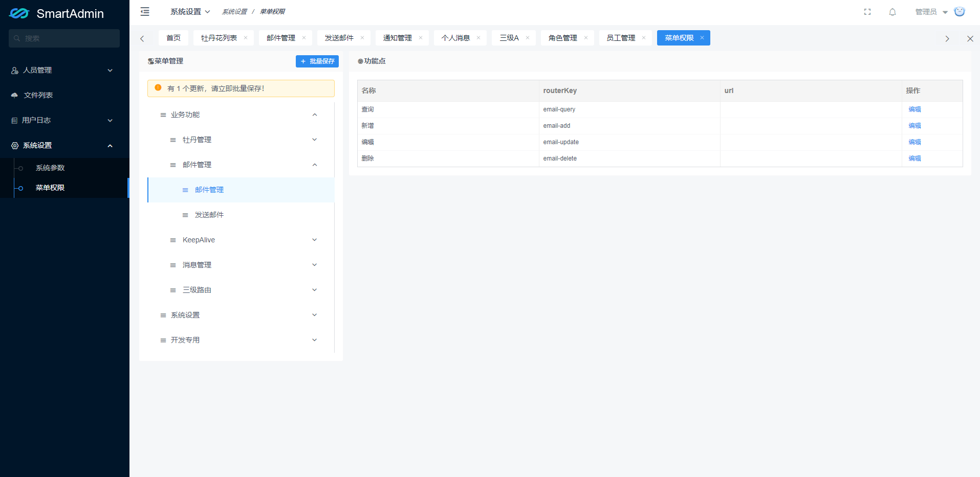Click the drag handle icon beside 业务功能
Image resolution: width=980 pixels, height=477 pixels.
[x=163, y=115]
